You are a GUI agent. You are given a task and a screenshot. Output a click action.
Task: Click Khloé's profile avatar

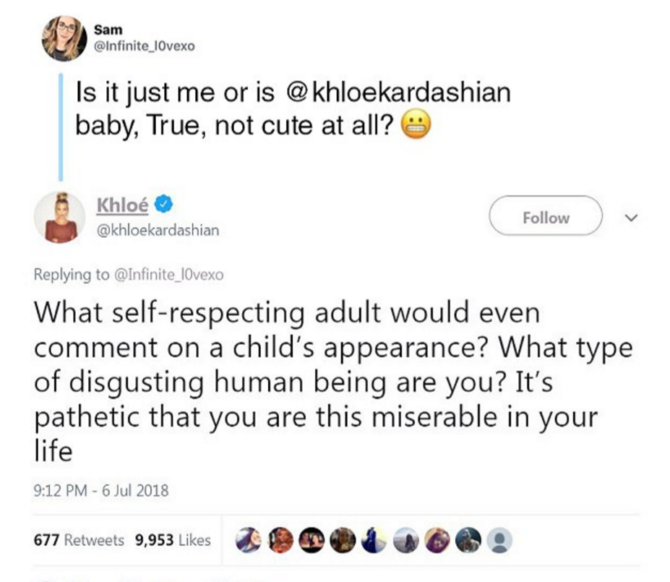(58, 215)
